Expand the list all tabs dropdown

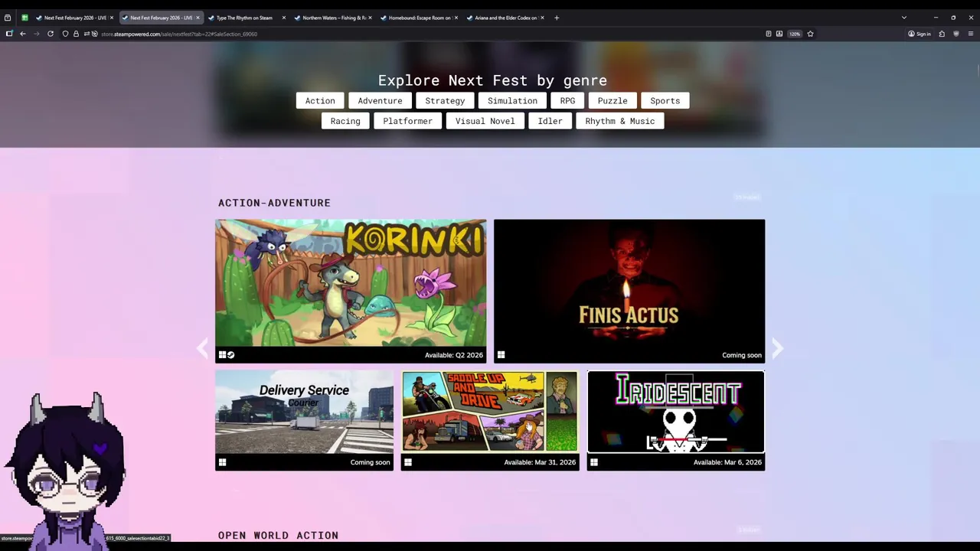tap(904, 18)
